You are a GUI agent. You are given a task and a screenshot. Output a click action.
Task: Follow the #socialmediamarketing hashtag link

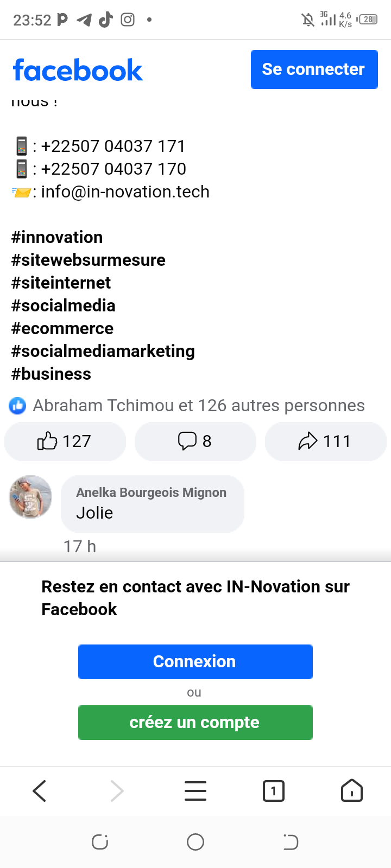point(103,352)
